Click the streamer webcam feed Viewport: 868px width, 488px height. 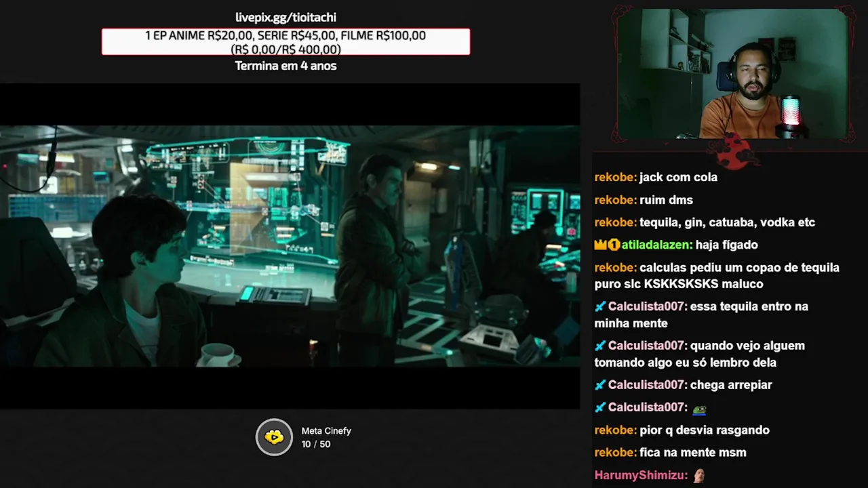732,74
